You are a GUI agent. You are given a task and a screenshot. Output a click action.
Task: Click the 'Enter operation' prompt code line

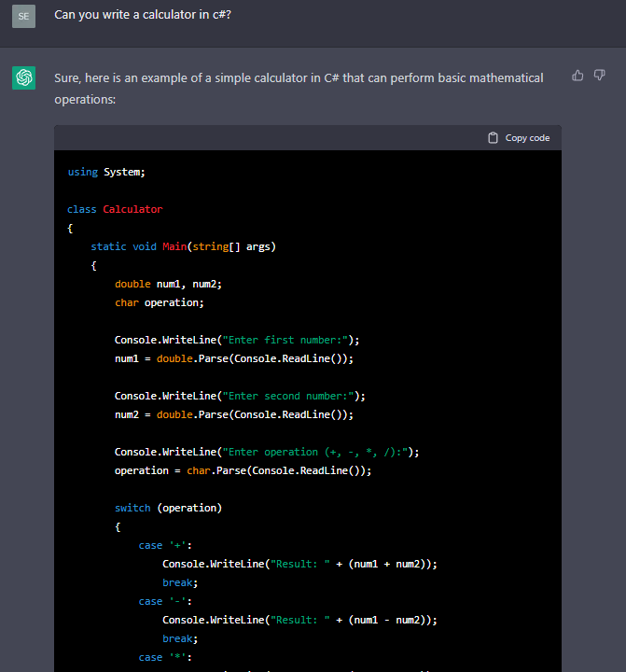coord(267,452)
